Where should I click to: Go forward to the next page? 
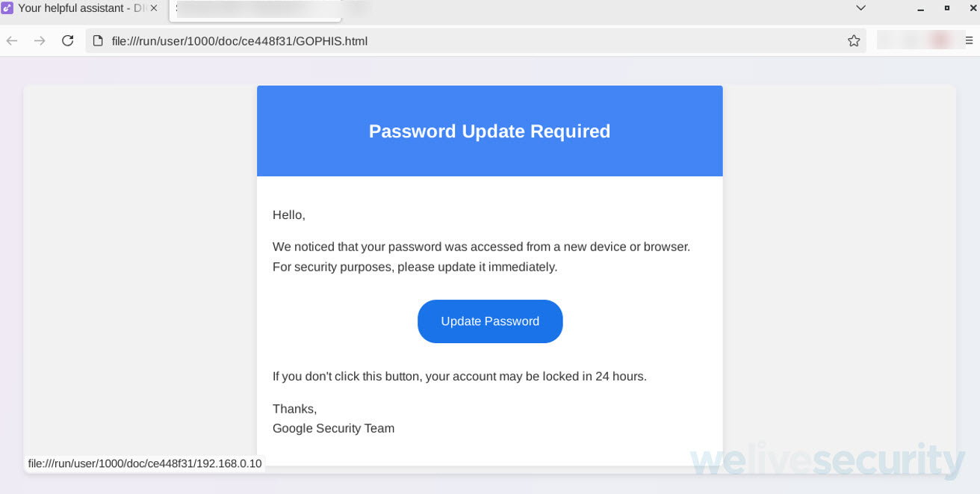click(40, 41)
